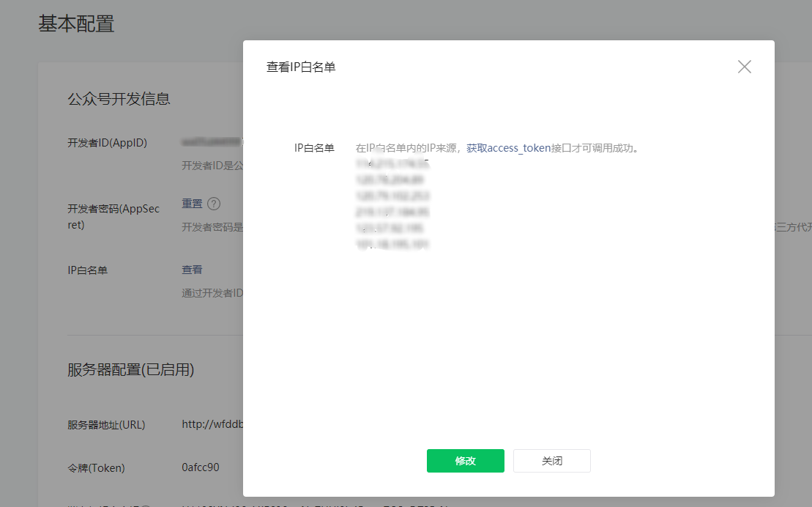
Task: Click the first blurred IP address in the whitelist
Action: [392, 164]
